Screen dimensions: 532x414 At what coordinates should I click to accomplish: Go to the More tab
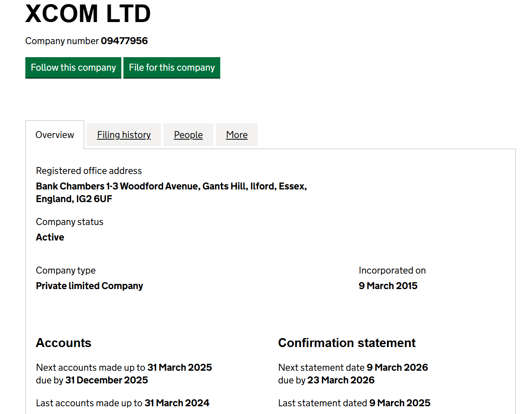click(237, 135)
